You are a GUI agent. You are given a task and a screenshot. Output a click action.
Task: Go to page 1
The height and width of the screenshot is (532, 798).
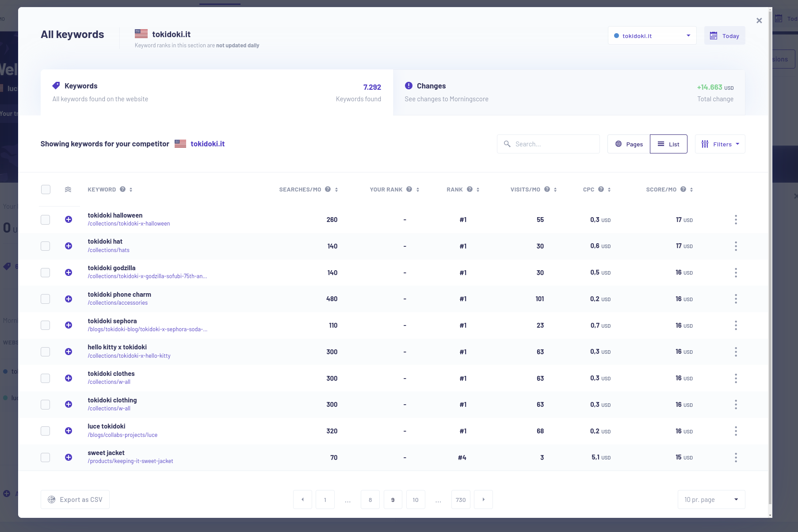click(325, 500)
